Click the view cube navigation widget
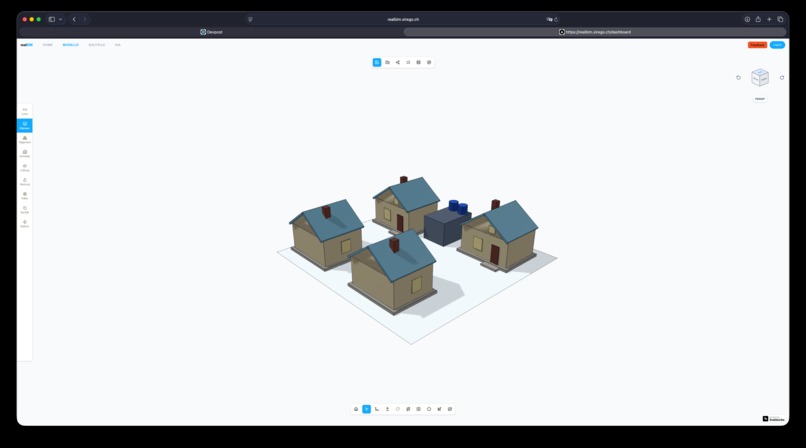Image resolution: width=806 pixels, height=448 pixels. 760,78
